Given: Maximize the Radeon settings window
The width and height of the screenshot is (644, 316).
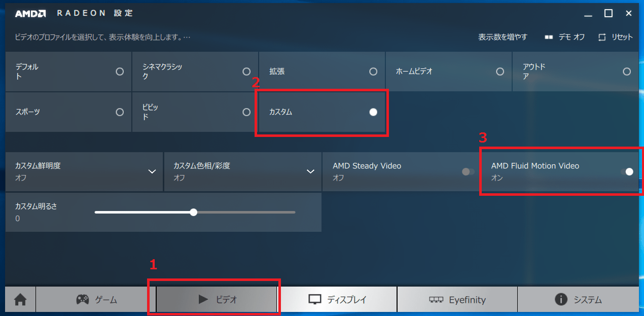Looking at the screenshot, I should 609,14.
